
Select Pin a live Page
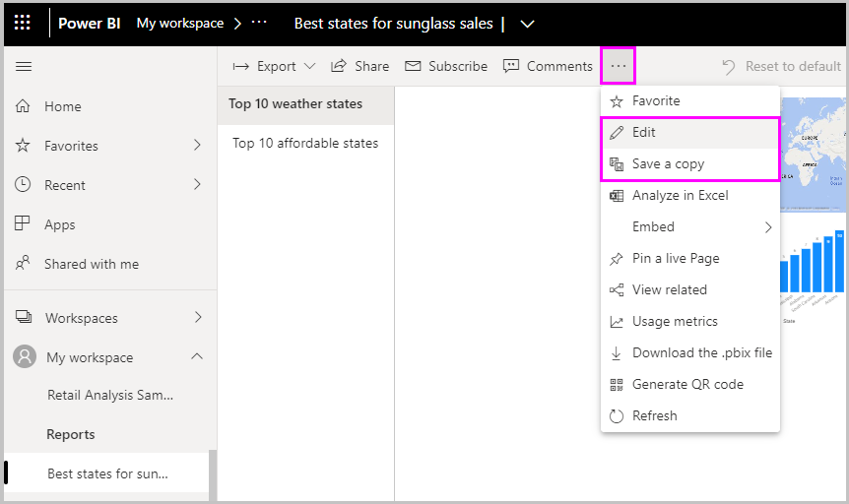(x=689, y=259)
